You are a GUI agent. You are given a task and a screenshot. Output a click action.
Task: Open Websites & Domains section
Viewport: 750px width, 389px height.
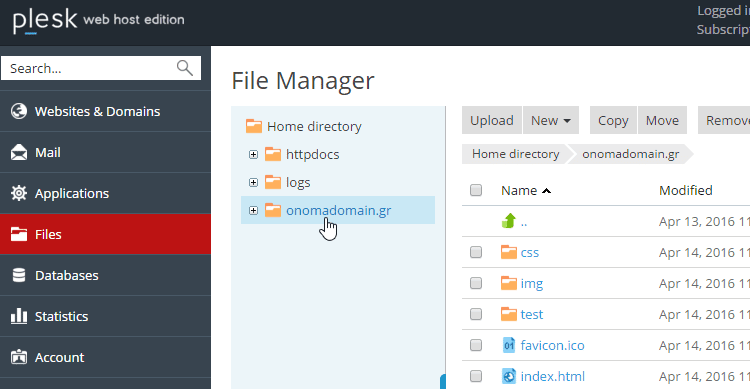(x=105, y=111)
